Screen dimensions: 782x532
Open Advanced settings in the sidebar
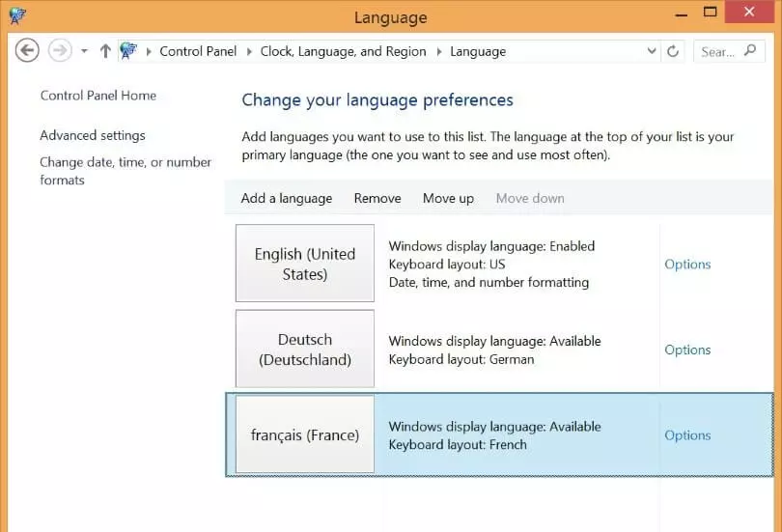(93, 135)
